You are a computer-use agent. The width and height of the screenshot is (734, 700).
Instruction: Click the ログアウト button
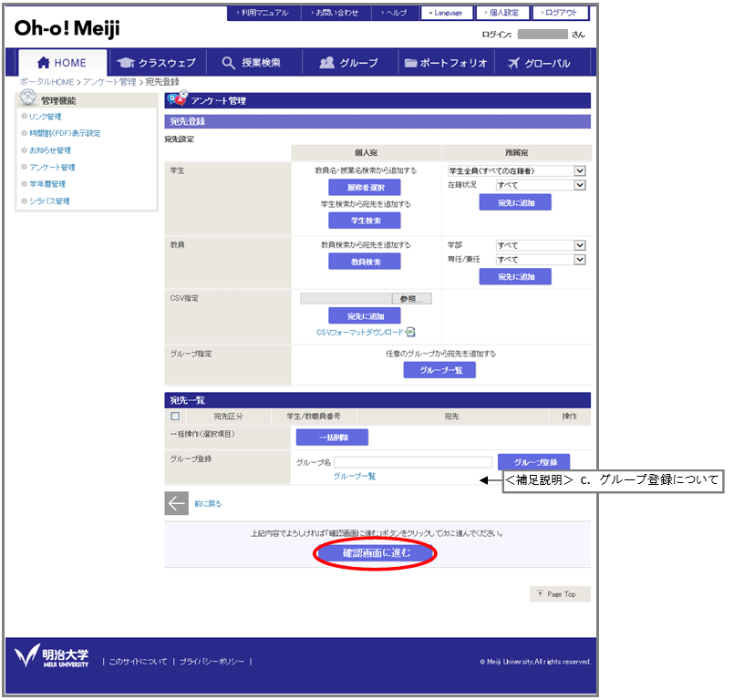pos(560,13)
